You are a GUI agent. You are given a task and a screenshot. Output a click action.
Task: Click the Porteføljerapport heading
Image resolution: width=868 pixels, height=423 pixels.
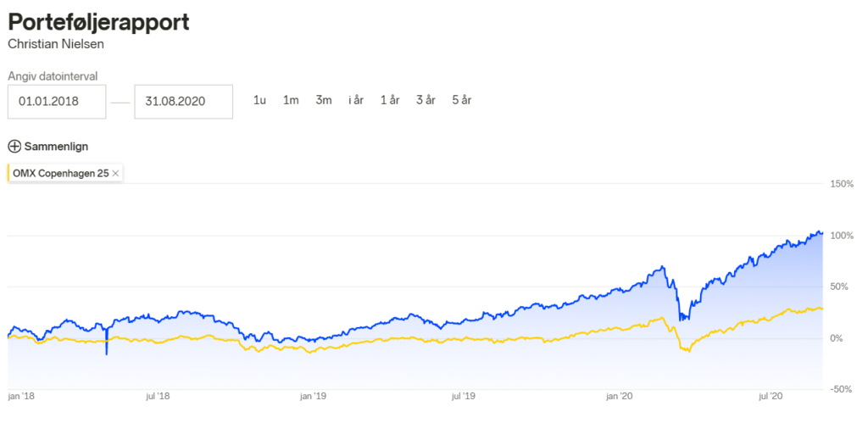point(98,22)
